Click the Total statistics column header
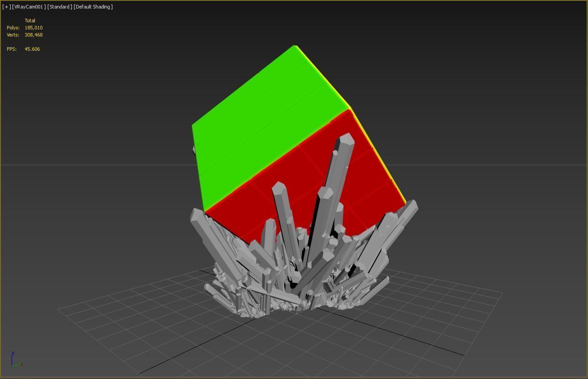This screenshot has width=588, height=379. [30, 20]
